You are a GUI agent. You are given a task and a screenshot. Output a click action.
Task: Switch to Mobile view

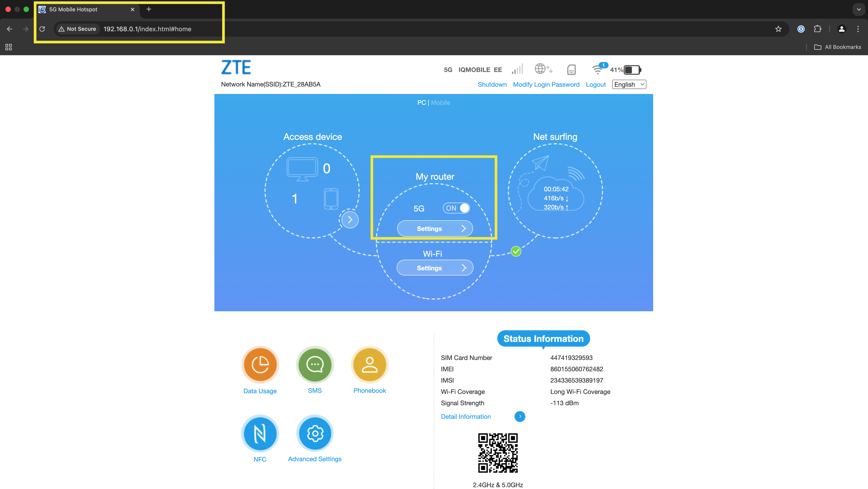[x=440, y=103]
